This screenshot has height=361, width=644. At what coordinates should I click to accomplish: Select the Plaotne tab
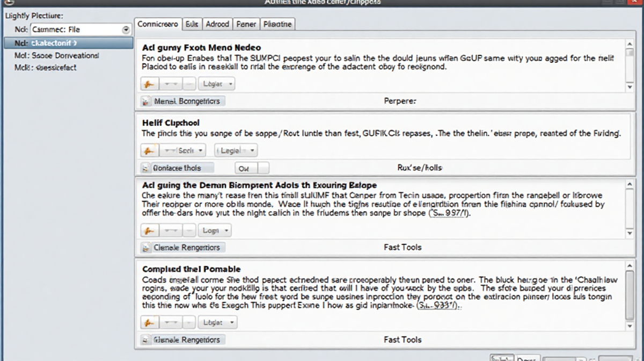(278, 24)
